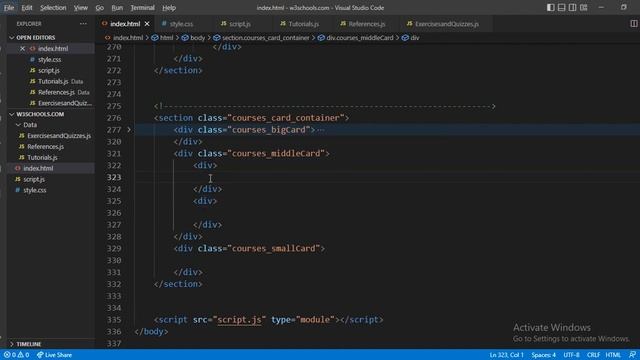Viewport: 640px width, 360px height.
Task: Open the View menu
Action: tap(81, 7)
